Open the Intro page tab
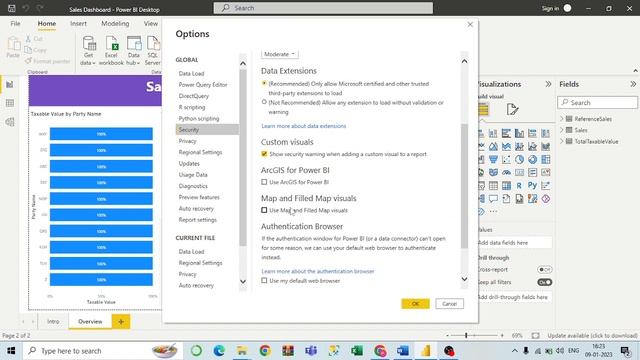Image resolution: width=640 pixels, height=360 pixels. point(53,322)
